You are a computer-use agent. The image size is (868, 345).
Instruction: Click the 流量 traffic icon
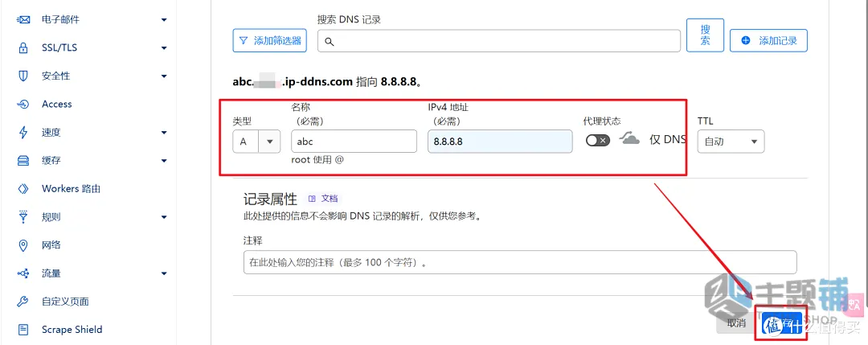[x=23, y=273]
